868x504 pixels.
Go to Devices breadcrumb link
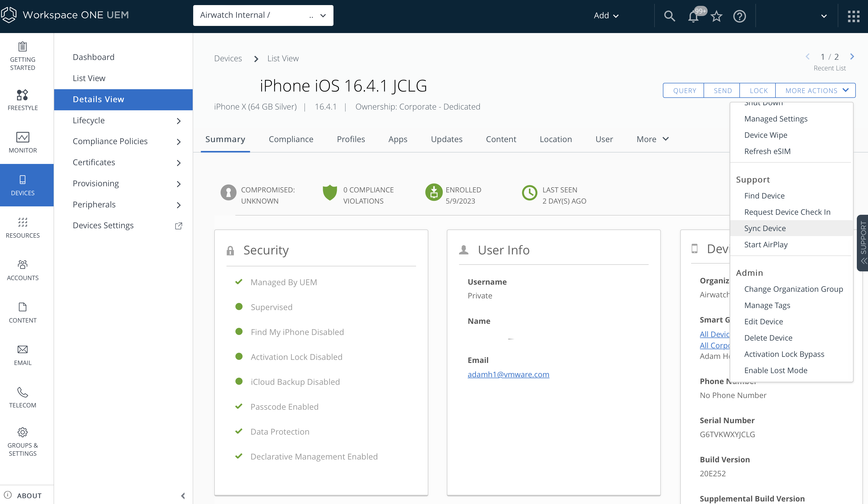[228, 58]
